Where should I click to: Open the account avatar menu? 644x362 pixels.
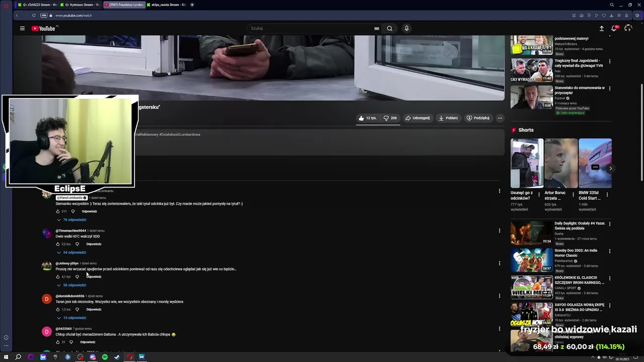[x=628, y=28]
